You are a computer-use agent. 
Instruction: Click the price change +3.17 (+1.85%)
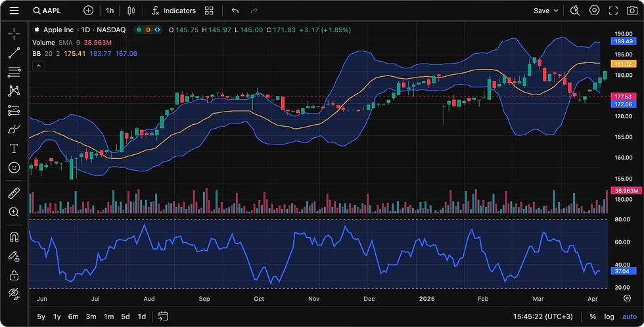pos(325,30)
